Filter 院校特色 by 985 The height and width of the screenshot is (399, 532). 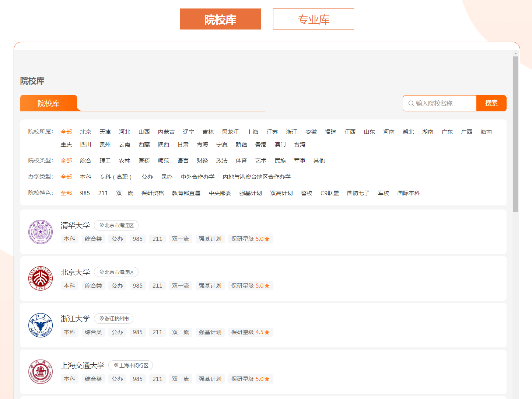coord(85,193)
